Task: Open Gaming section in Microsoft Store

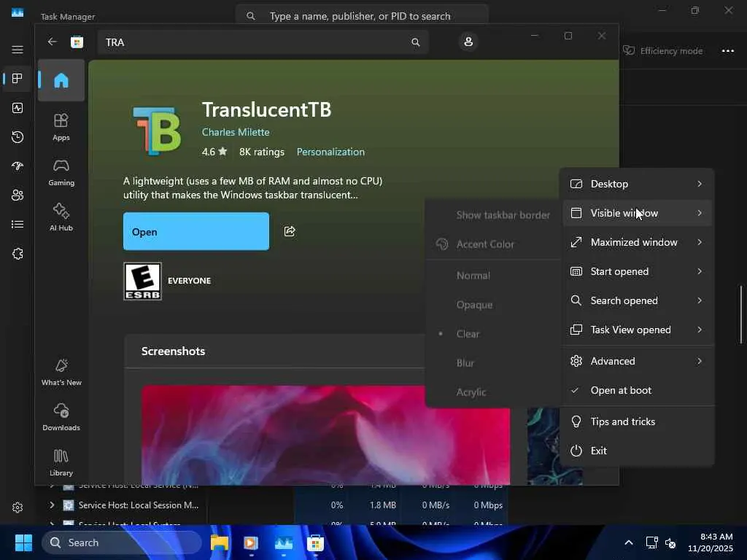Action: (x=61, y=172)
